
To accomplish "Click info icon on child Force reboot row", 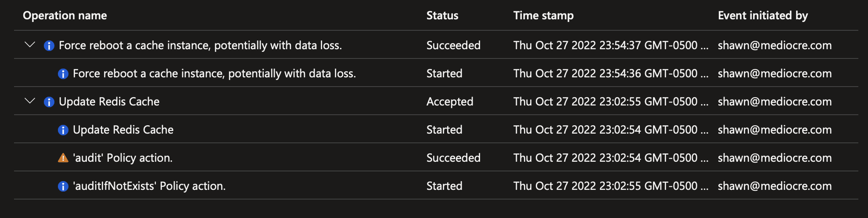I will (63, 73).
